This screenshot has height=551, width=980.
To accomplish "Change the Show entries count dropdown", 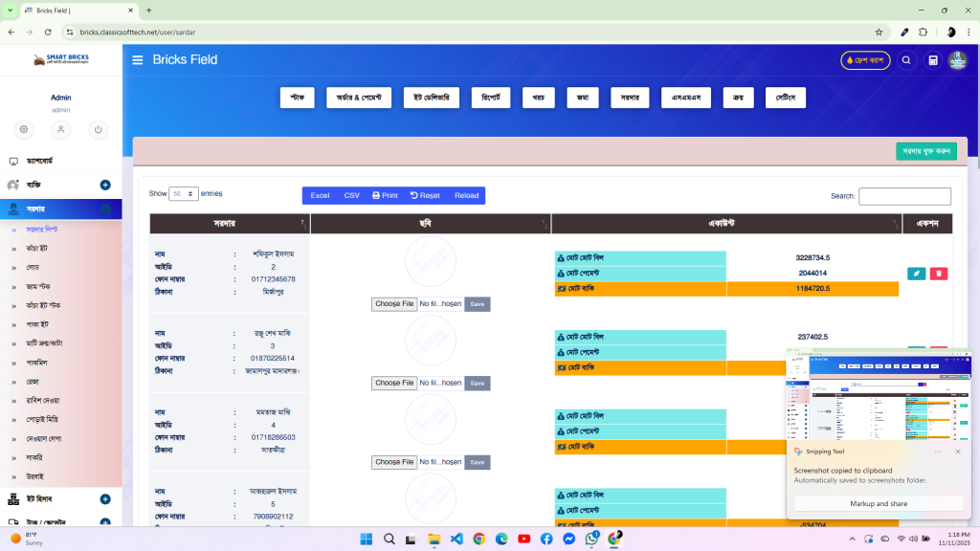I will [184, 193].
